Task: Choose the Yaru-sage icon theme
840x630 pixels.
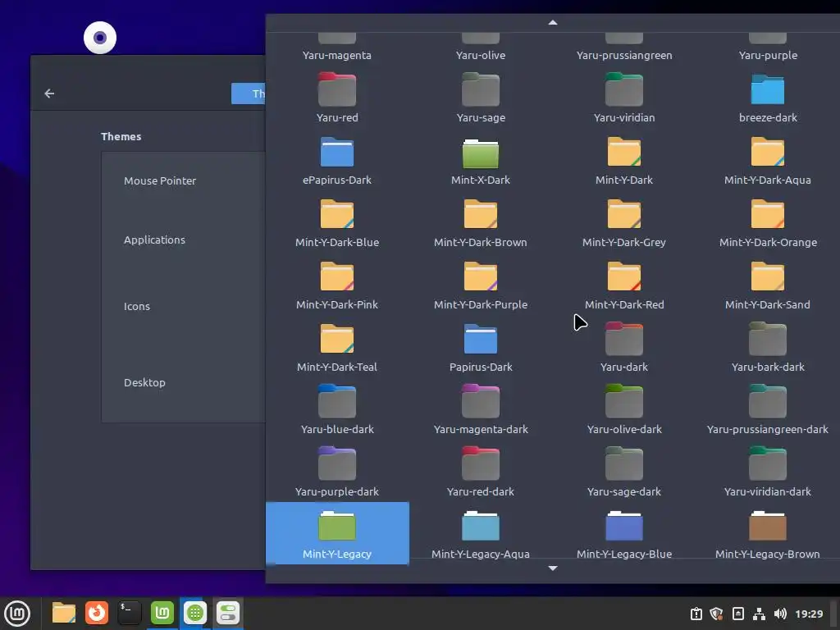Action: click(481, 97)
